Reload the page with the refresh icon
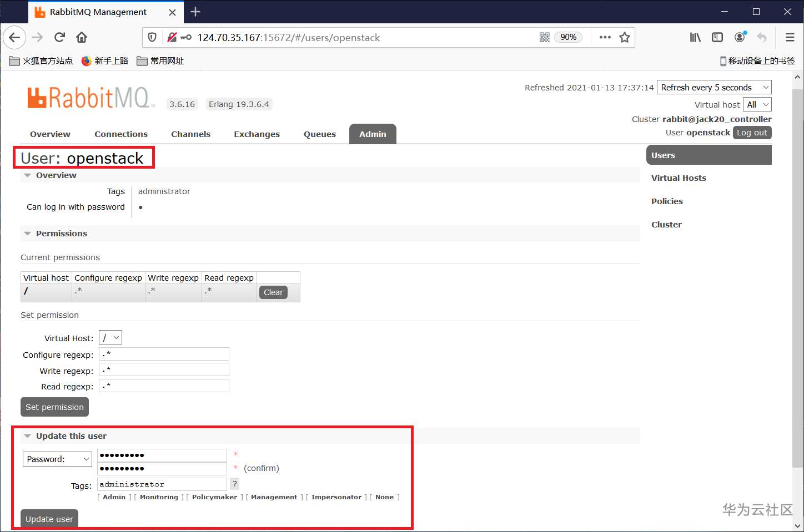Viewport: 804px width, 532px height. [x=59, y=37]
